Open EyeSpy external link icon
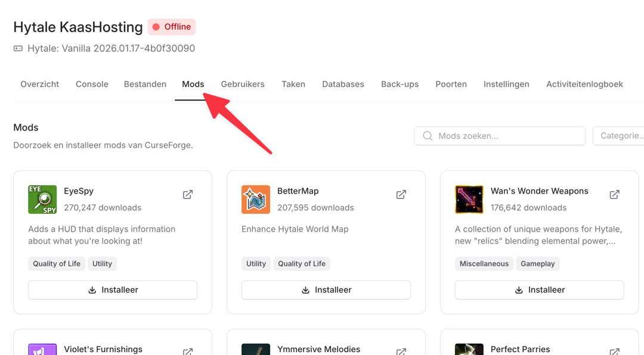Screen dimensions: 644x355 [188, 195]
